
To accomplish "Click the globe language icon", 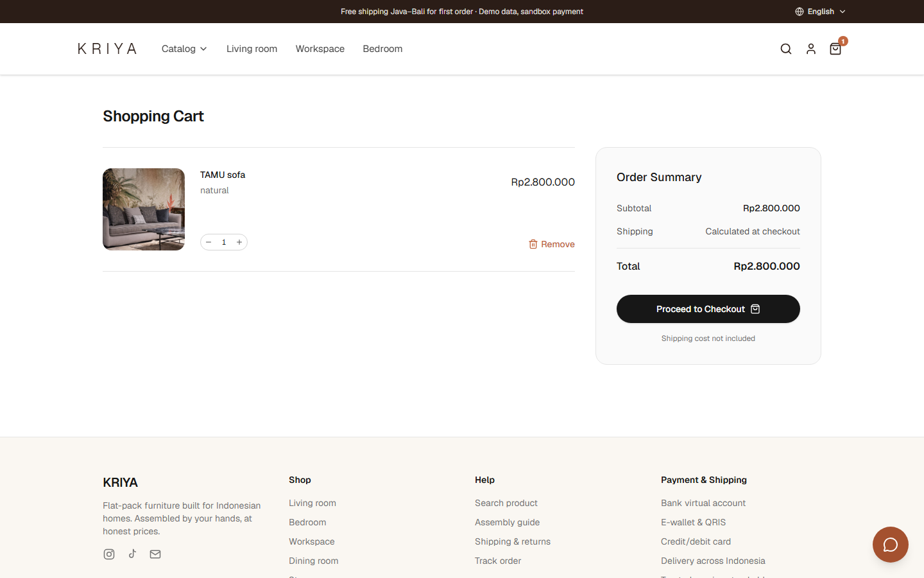I will [x=800, y=12].
